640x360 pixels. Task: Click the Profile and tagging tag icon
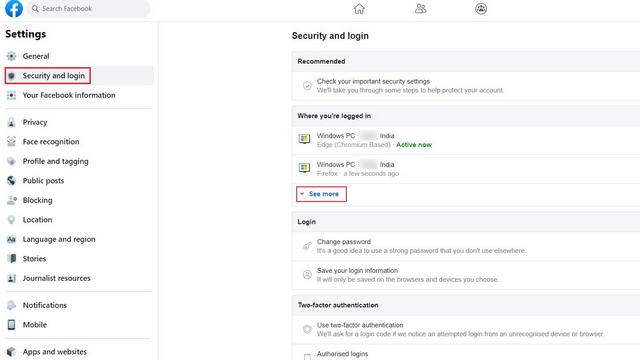11,161
